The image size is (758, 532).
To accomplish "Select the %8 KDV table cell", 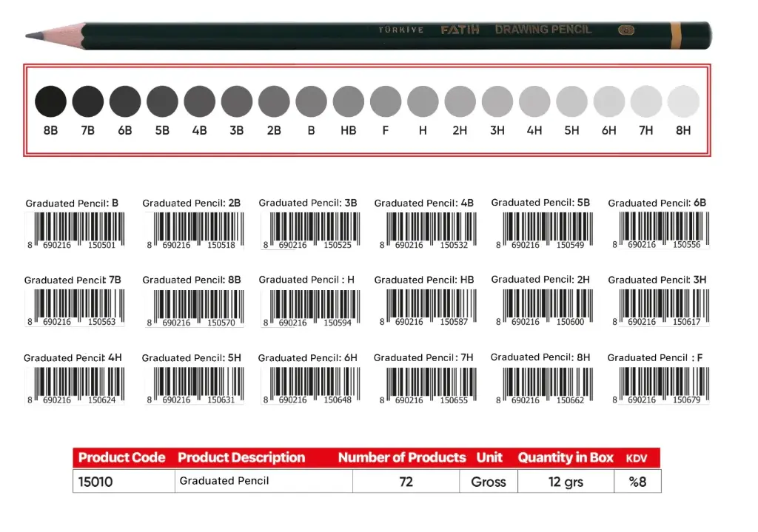I will click(637, 482).
